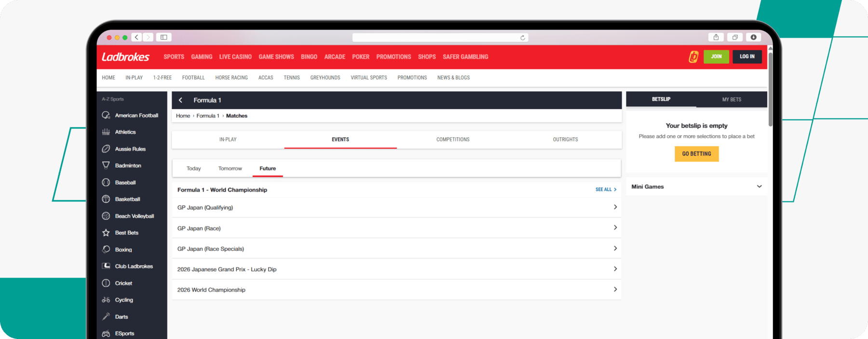The image size is (868, 339).
Task: Click the browser back arrow
Action: [137, 37]
